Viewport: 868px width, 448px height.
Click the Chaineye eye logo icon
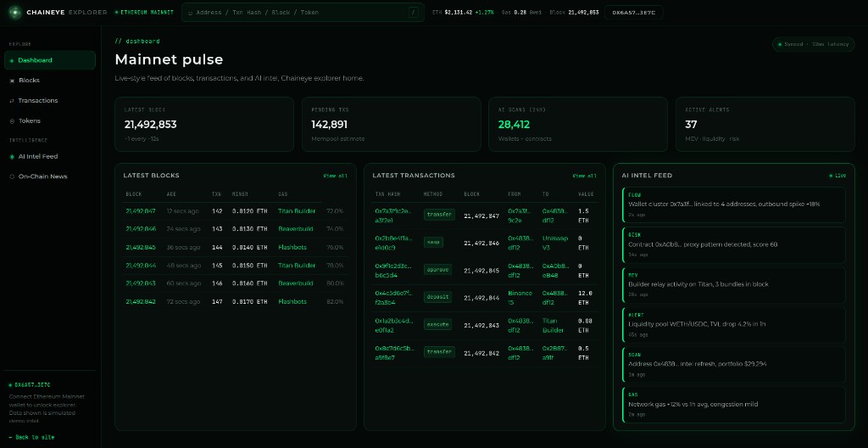coord(15,12)
